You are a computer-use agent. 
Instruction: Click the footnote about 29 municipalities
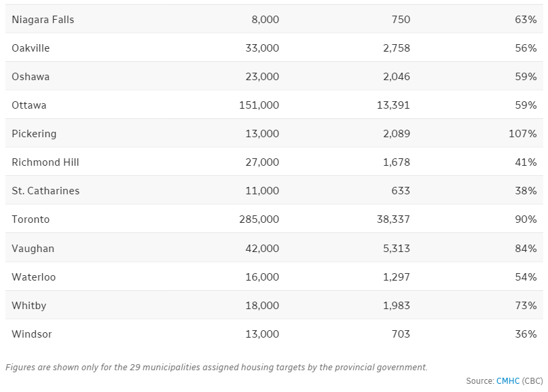click(217, 367)
